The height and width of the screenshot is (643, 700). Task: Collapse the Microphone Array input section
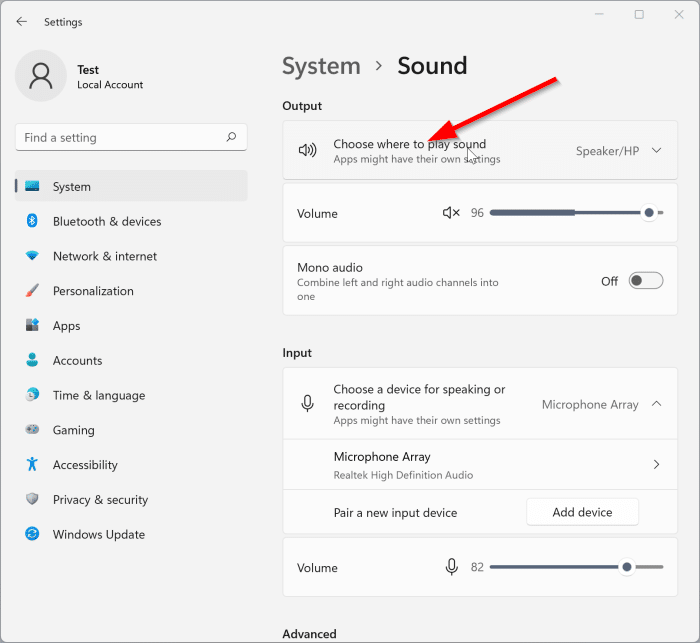[x=656, y=404]
